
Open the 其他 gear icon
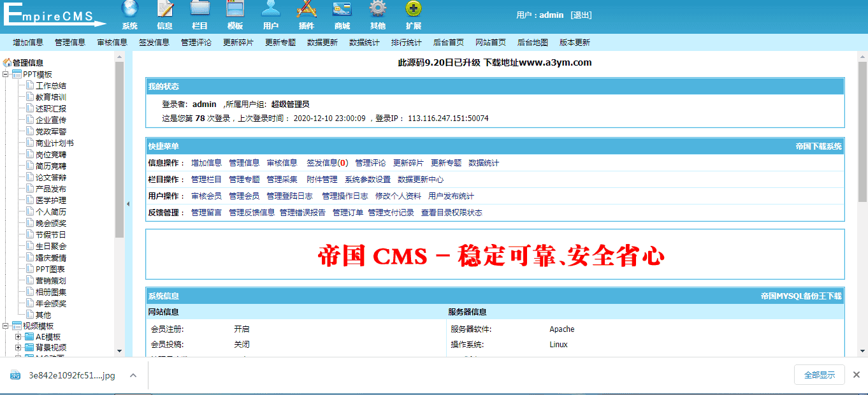tap(378, 8)
